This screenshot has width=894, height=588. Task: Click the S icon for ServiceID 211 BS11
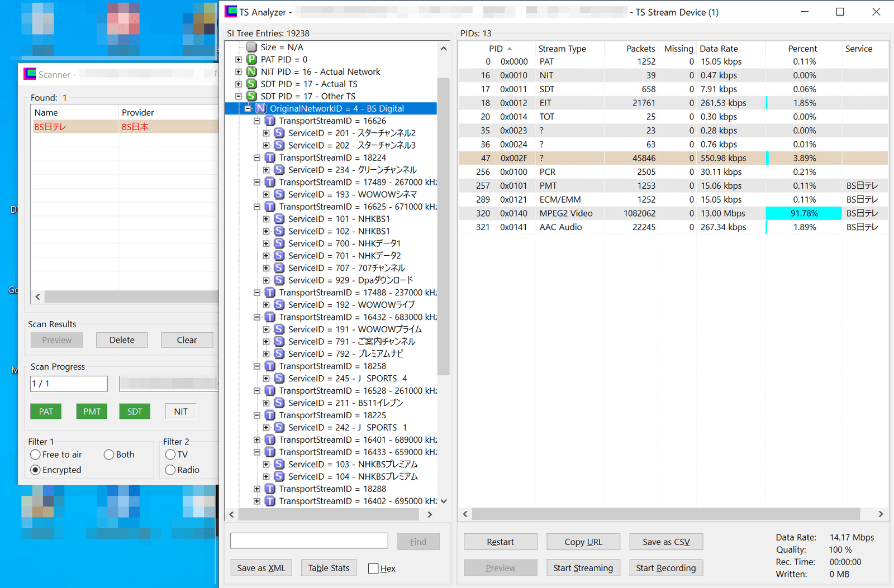pyautogui.click(x=279, y=403)
